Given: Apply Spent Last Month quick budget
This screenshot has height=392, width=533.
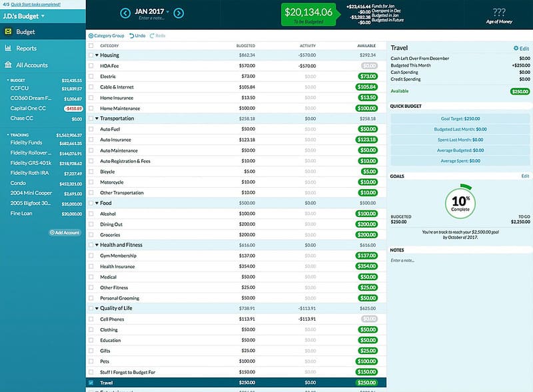Looking at the screenshot, I should (x=460, y=140).
